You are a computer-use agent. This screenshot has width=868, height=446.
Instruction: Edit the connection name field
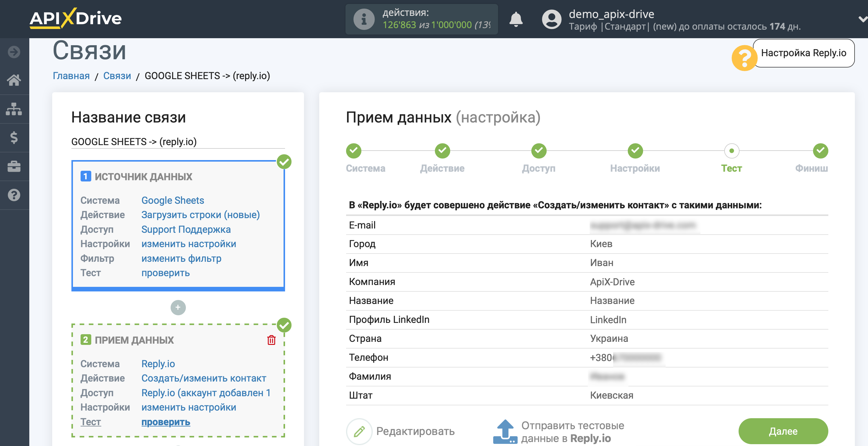[x=178, y=142]
